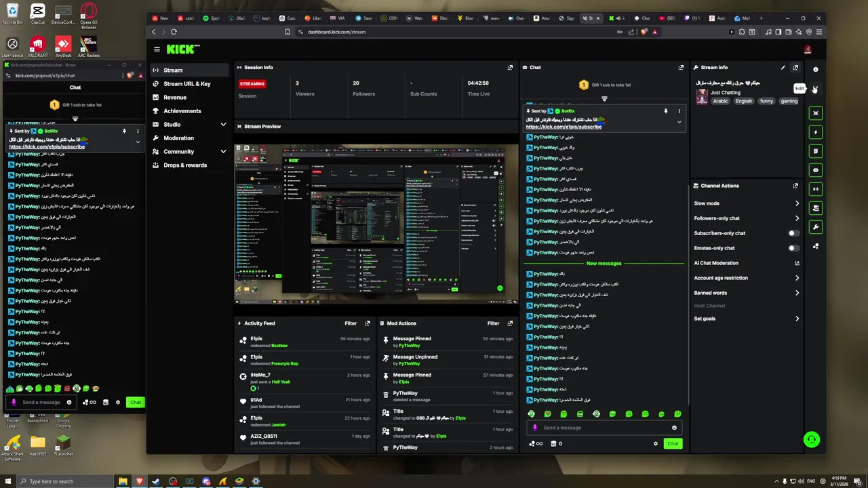
Task: Open user avatar at dashboard top right
Action: coord(807,49)
